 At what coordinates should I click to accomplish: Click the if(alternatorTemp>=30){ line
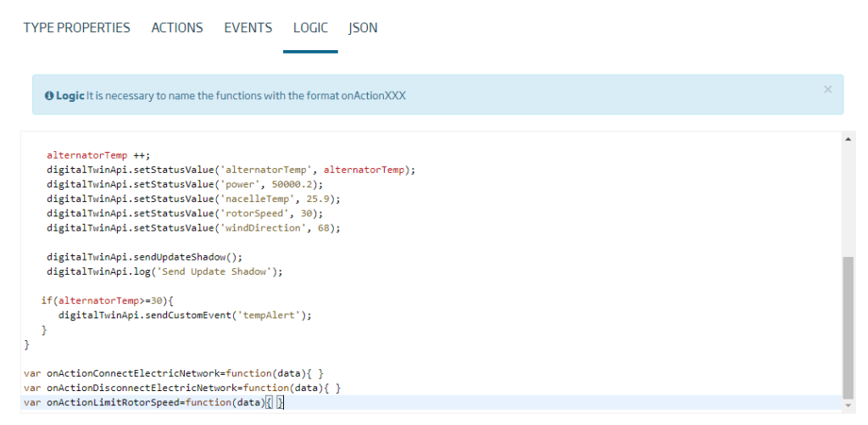pyautogui.click(x=108, y=300)
